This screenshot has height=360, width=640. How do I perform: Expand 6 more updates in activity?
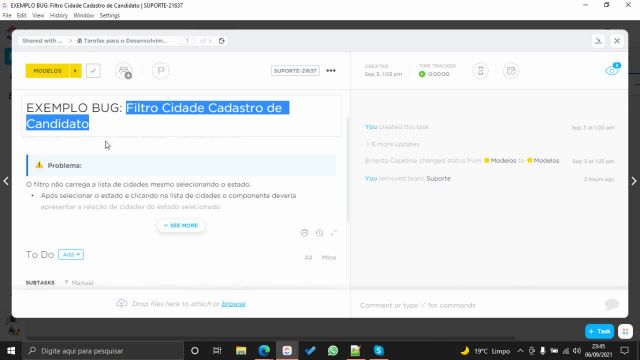[393, 144]
